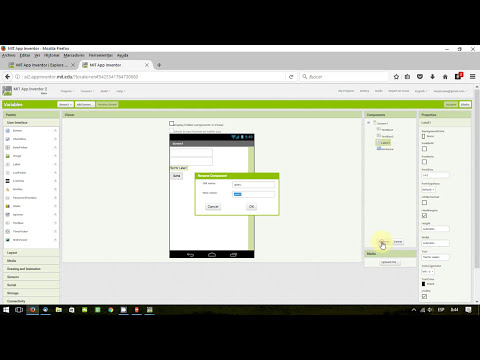
Task: Select the DatePicker palette component
Action: pos(20,147)
